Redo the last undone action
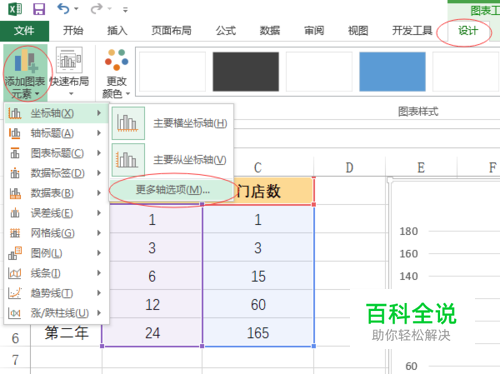The width and height of the screenshot is (500, 374). 97,9
